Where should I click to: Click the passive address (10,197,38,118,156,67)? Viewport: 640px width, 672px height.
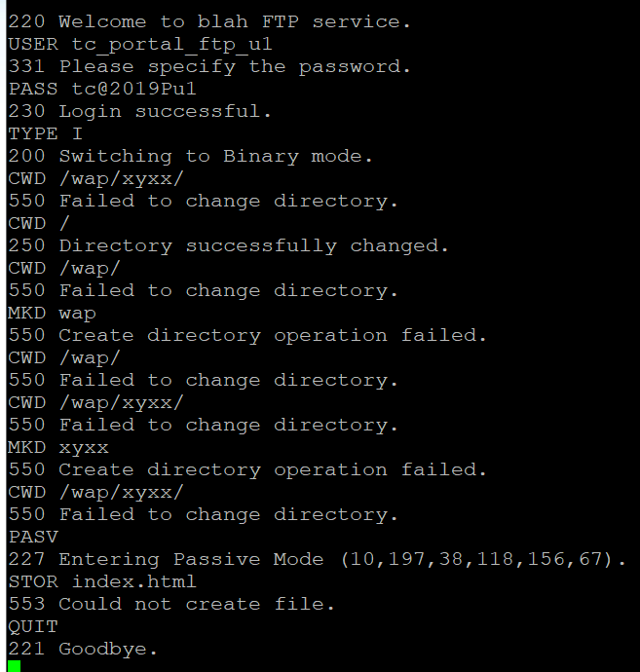coord(478,559)
